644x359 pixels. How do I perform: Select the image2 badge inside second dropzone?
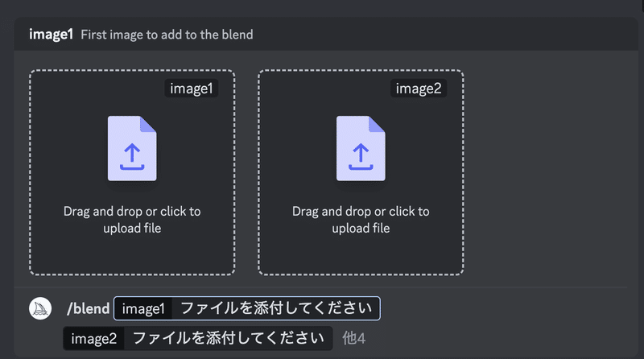419,89
